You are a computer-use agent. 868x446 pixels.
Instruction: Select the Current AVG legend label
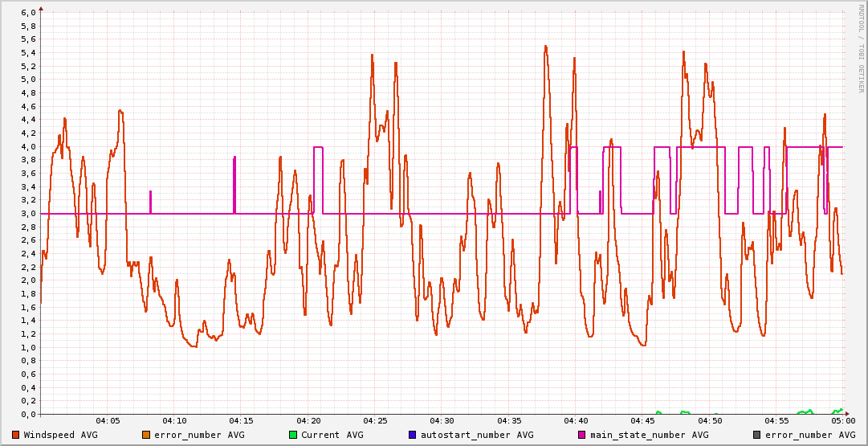(x=332, y=435)
